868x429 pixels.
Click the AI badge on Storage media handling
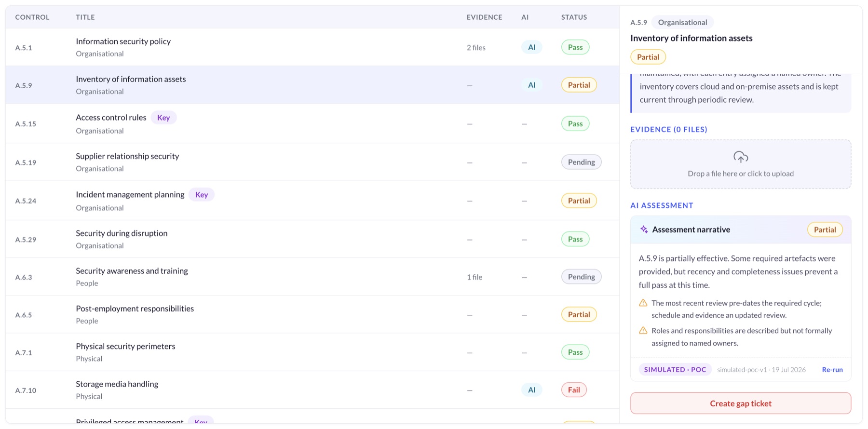532,390
